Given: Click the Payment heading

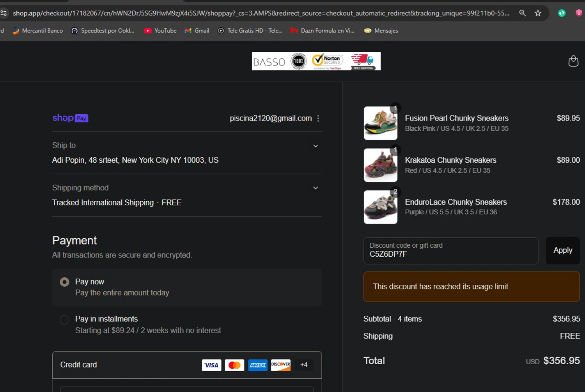Looking at the screenshot, I should pos(74,241).
